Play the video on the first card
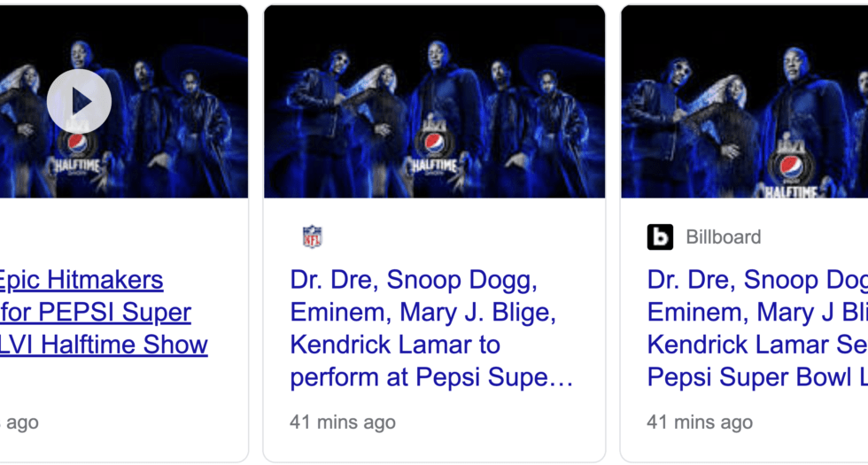This screenshot has width=868, height=465. pyautogui.click(x=79, y=101)
